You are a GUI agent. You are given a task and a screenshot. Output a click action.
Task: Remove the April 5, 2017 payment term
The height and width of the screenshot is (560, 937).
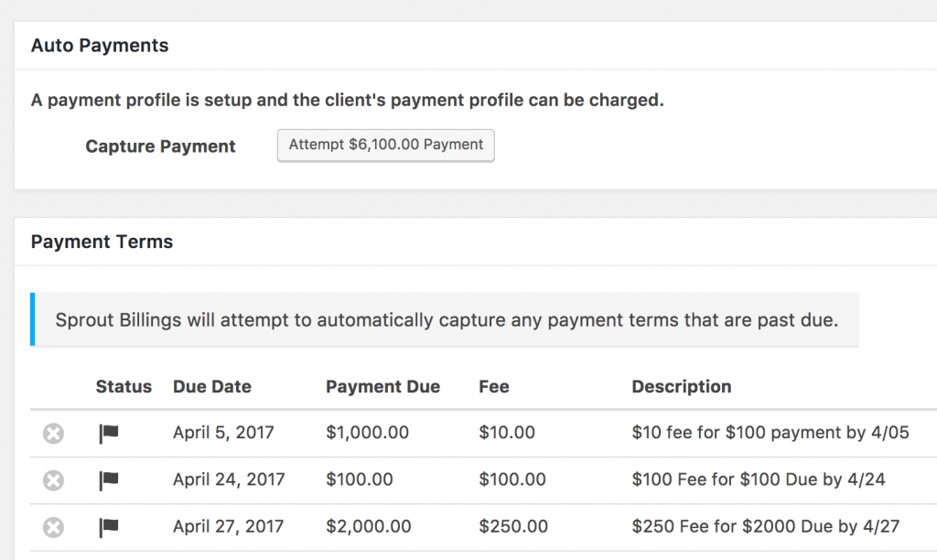click(x=54, y=433)
